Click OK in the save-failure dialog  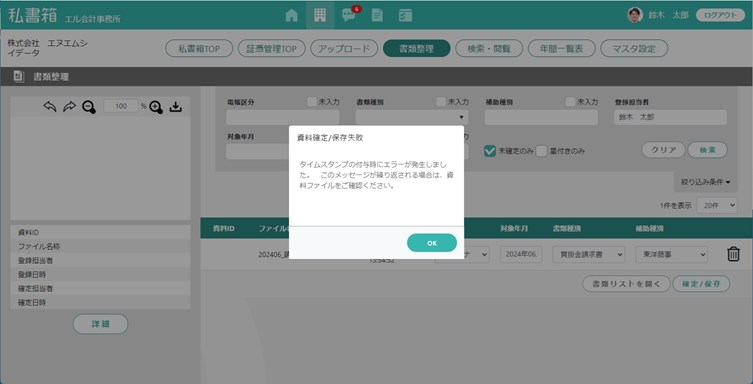pos(431,243)
